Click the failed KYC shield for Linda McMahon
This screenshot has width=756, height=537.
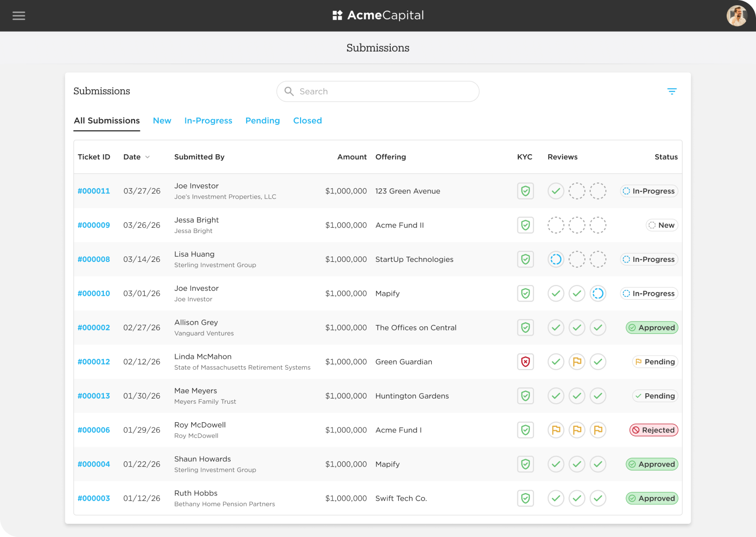click(x=525, y=362)
